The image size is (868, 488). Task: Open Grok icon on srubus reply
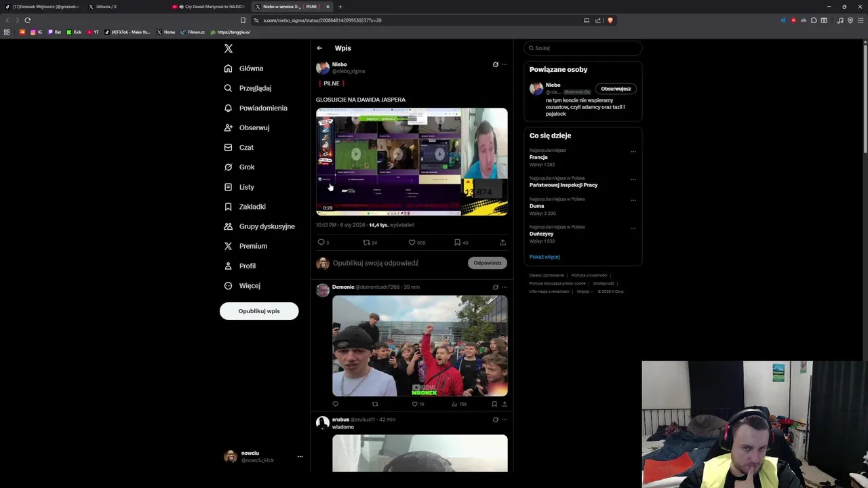(x=495, y=420)
